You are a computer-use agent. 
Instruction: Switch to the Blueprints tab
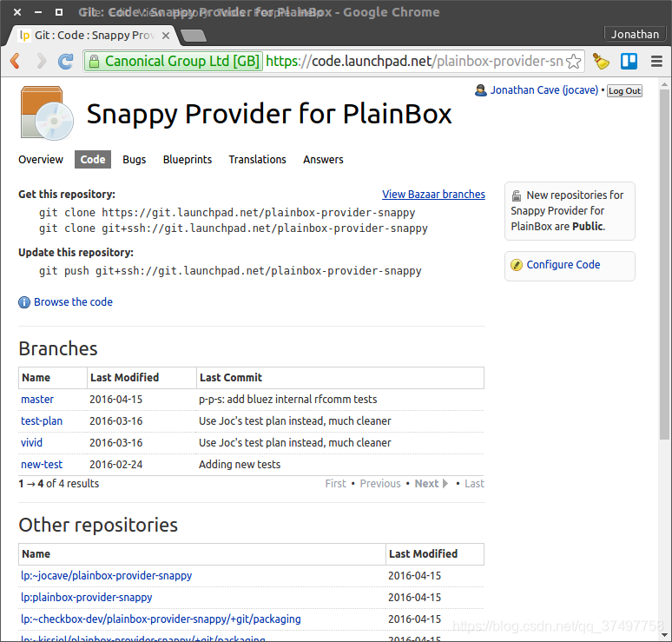(x=188, y=160)
